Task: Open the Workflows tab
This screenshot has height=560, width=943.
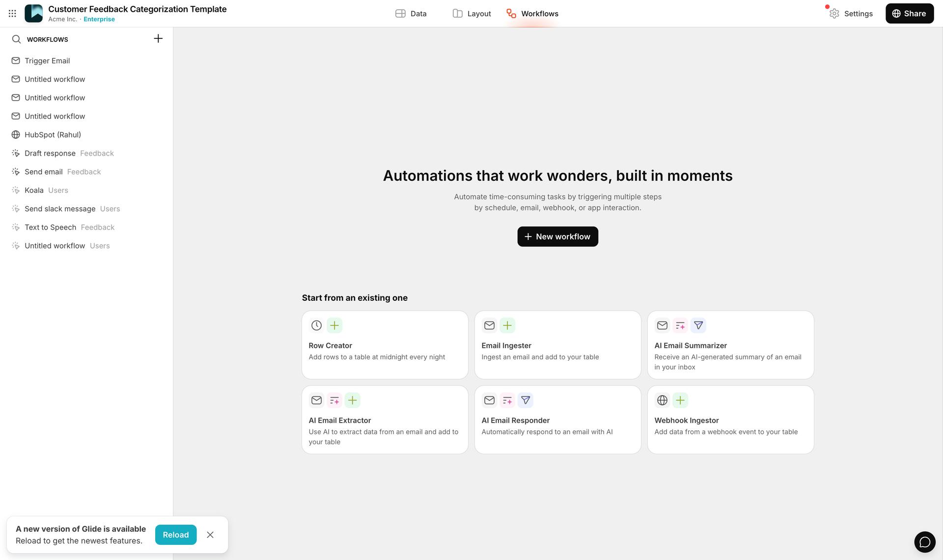Action: click(x=532, y=13)
